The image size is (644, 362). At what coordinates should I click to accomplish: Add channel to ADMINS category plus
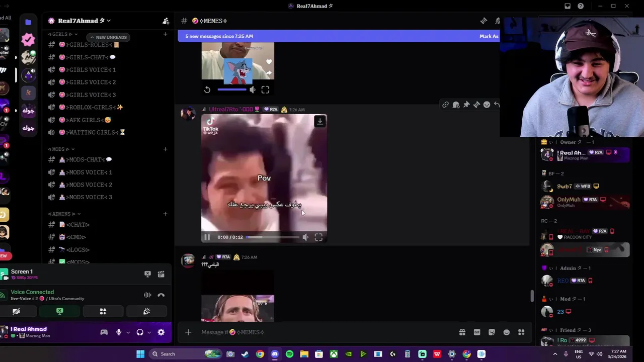click(x=165, y=214)
